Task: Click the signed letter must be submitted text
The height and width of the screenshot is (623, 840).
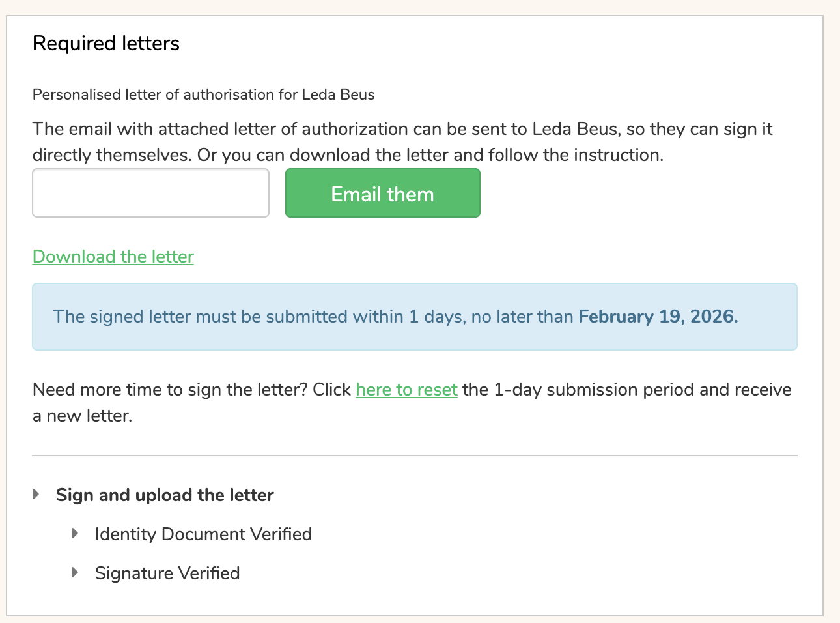Action: click(260, 317)
